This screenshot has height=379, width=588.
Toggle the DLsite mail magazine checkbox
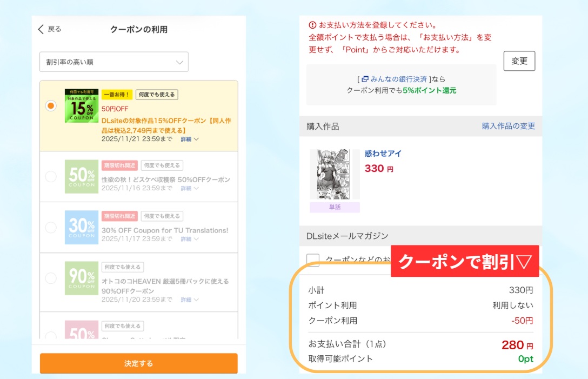[313, 260]
